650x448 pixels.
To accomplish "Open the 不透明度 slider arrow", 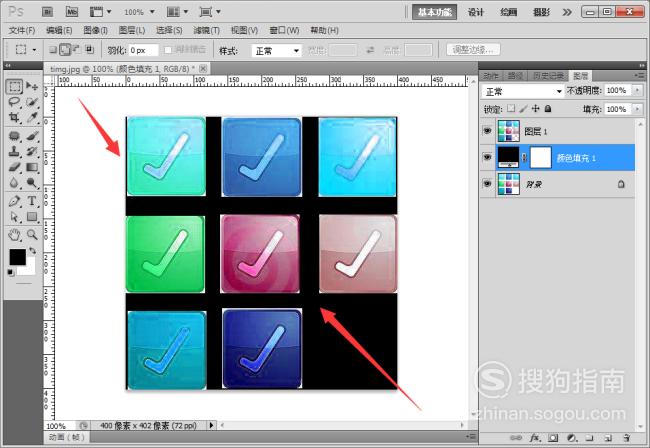I will (637, 90).
